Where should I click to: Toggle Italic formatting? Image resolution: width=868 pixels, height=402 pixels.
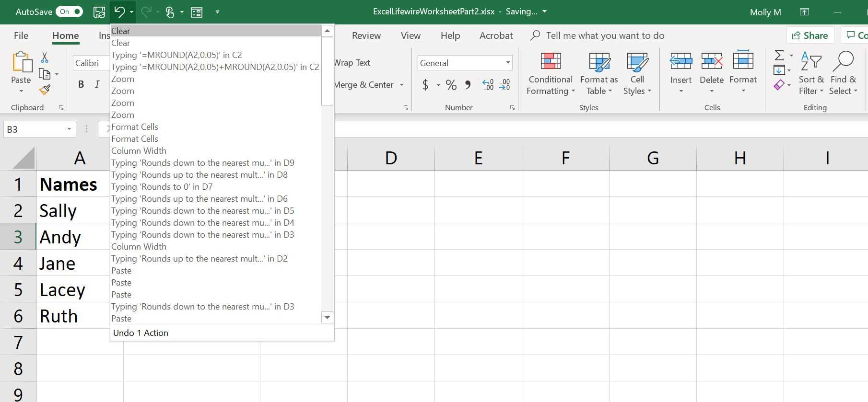97,85
